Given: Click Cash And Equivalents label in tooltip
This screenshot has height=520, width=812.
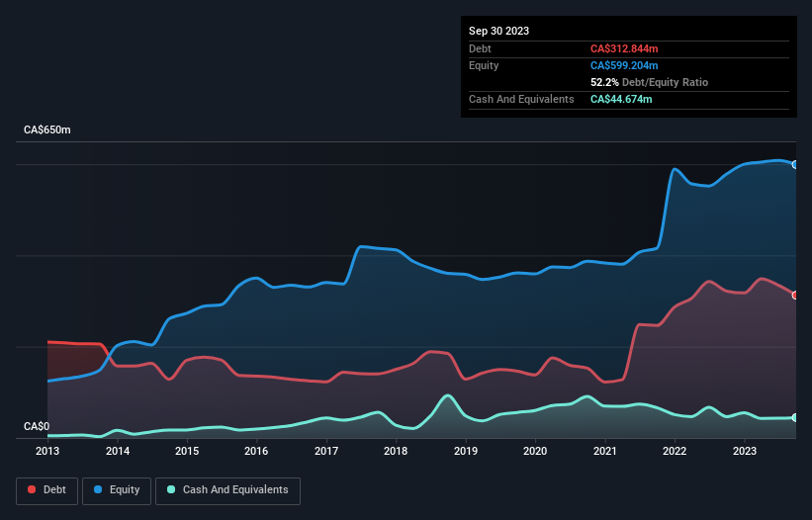Looking at the screenshot, I should pyautogui.click(x=521, y=99).
